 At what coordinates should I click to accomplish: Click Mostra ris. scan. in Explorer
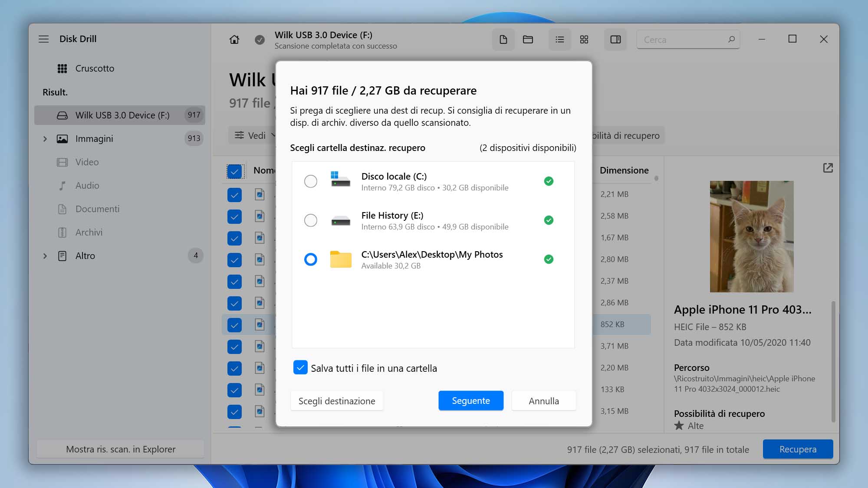pos(121,449)
